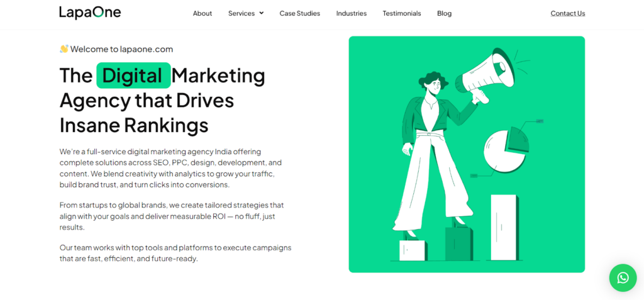Open Case Studies in navigation
The height and width of the screenshot is (300, 644).
[300, 13]
